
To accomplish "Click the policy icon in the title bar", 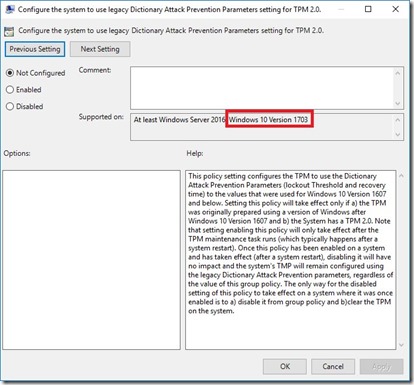I will [10, 9].
